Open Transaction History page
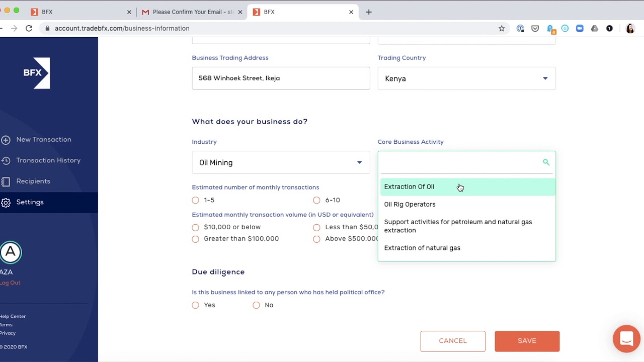Image resolution: width=644 pixels, height=362 pixels. click(x=48, y=160)
